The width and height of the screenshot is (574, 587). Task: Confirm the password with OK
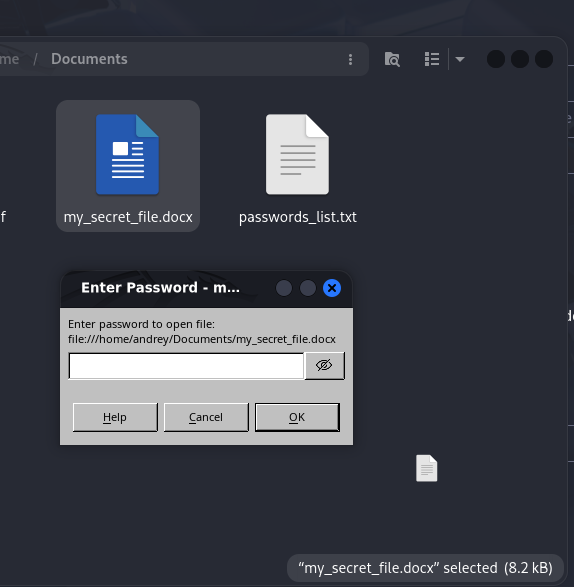(x=297, y=417)
